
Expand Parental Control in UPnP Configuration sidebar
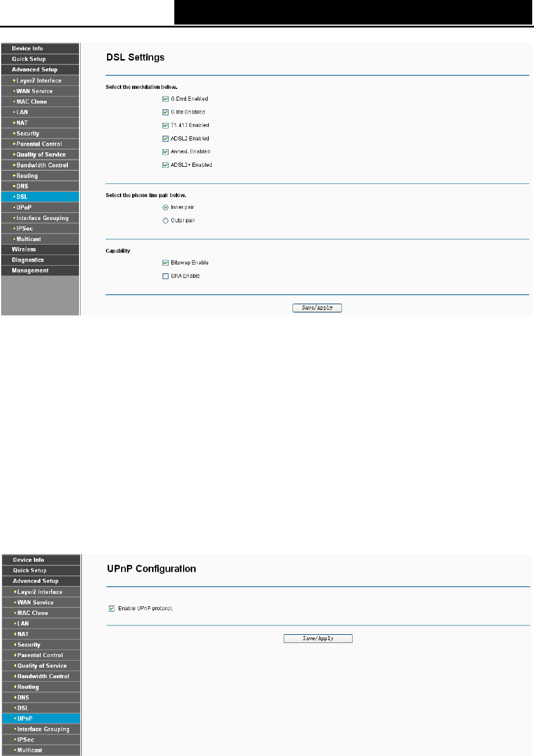click(x=40, y=655)
